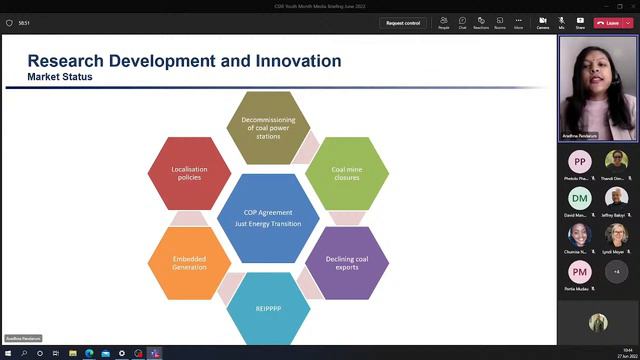The width and height of the screenshot is (640, 360).
Task: Open Settings from the taskbar
Action: pyautogui.click(x=122, y=353)
